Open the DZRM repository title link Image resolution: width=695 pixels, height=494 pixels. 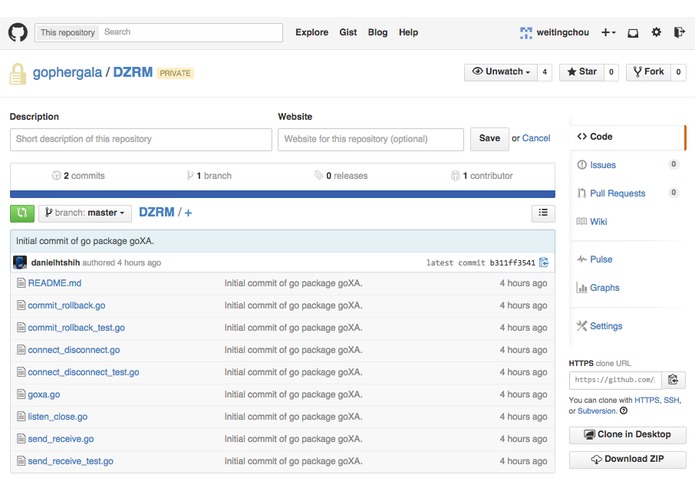pyautogui.click(x=133, y=72)
